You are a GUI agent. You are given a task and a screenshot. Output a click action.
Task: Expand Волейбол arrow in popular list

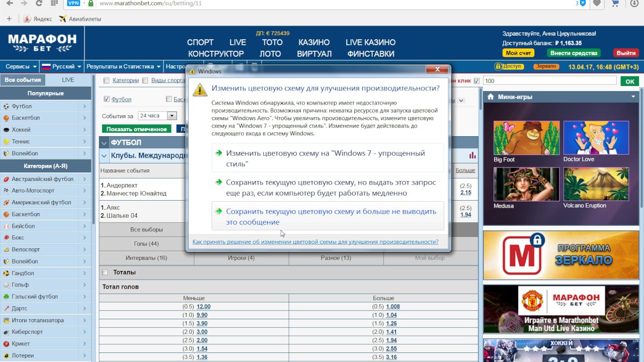(x=85, y=153)
